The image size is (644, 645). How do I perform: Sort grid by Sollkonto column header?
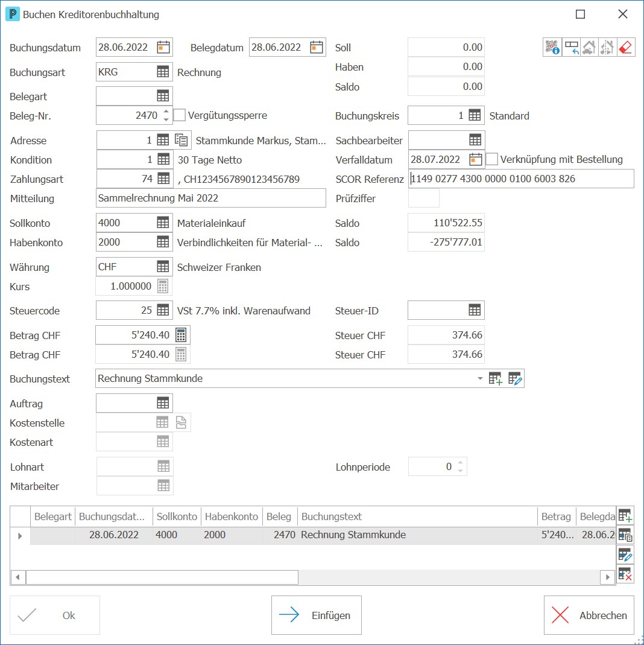click(177, 516)
